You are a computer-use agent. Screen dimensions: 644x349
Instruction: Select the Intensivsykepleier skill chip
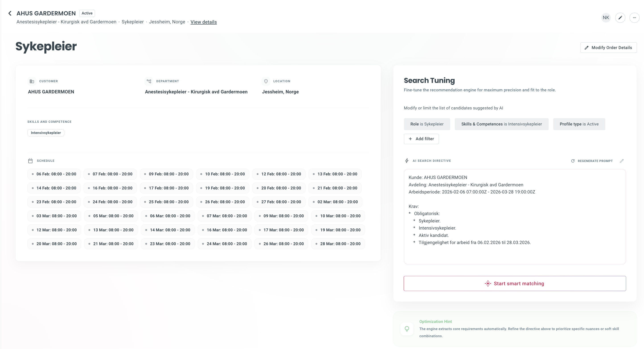pyautogui.click(x=45, y=133)
